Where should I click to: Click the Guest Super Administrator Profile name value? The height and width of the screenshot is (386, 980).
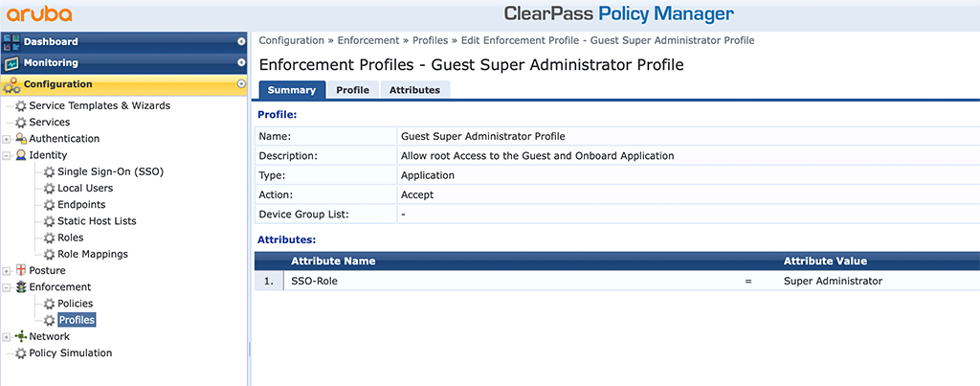(x=482, y=136)
